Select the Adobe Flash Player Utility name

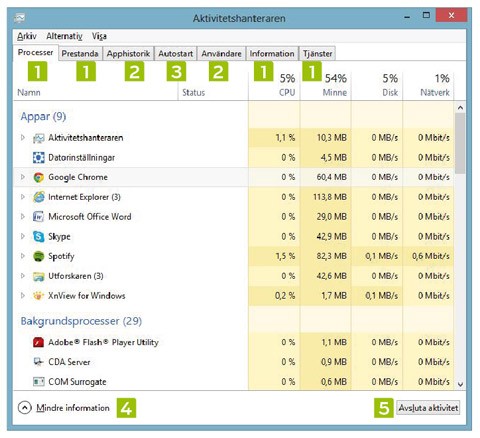[103, 342]
